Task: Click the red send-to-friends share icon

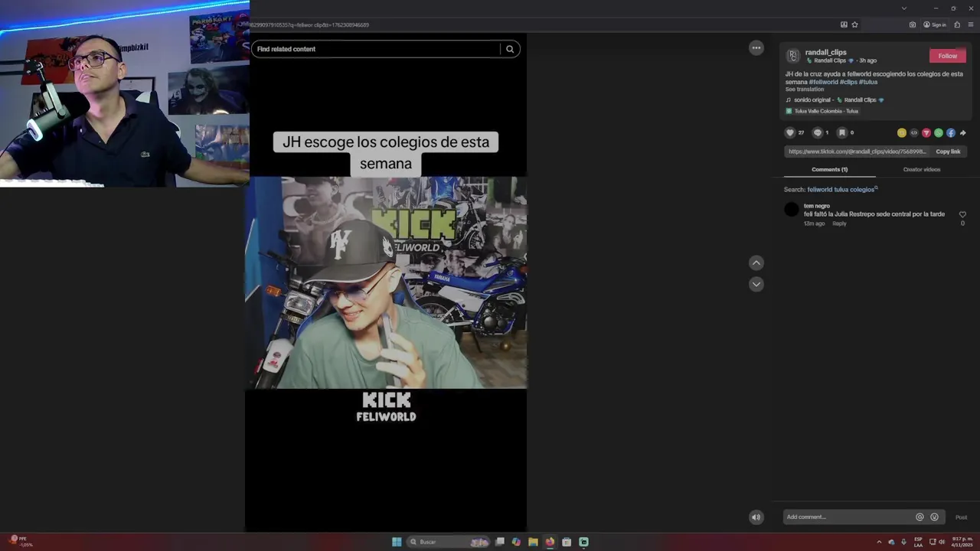Action: coord(926,132)
